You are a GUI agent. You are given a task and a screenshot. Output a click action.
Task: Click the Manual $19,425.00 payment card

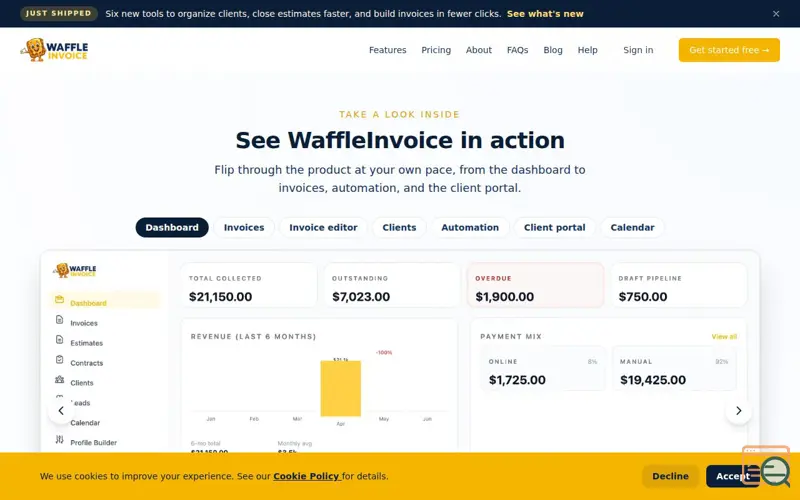[x=674, y=368]
